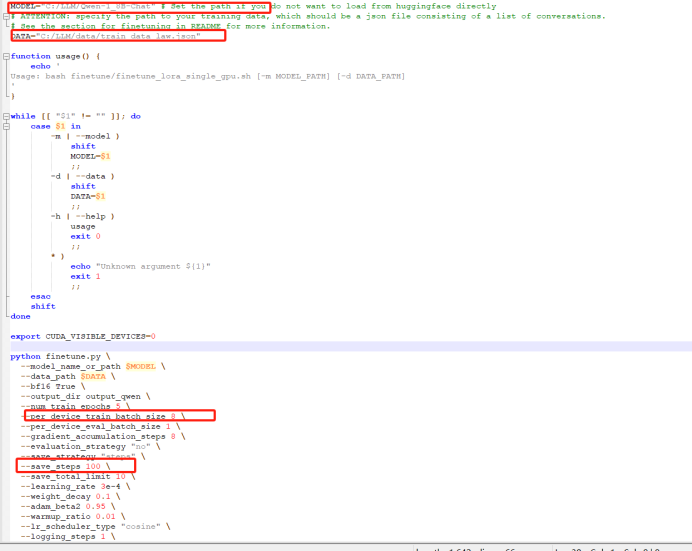This screenshot has width=692, height=551.
Task: Click the '--per_device_eval_batch_size 1' line
Action: pyautogui.click(x=101, y=427)
